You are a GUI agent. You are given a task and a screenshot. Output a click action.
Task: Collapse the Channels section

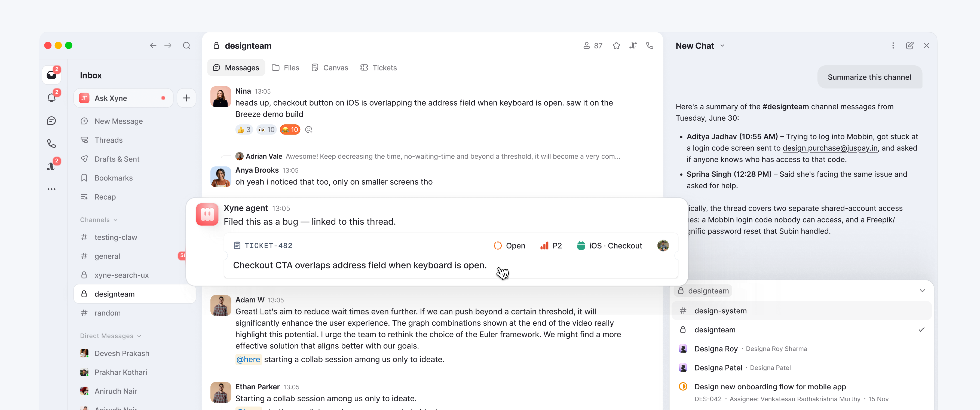point(99,220)
